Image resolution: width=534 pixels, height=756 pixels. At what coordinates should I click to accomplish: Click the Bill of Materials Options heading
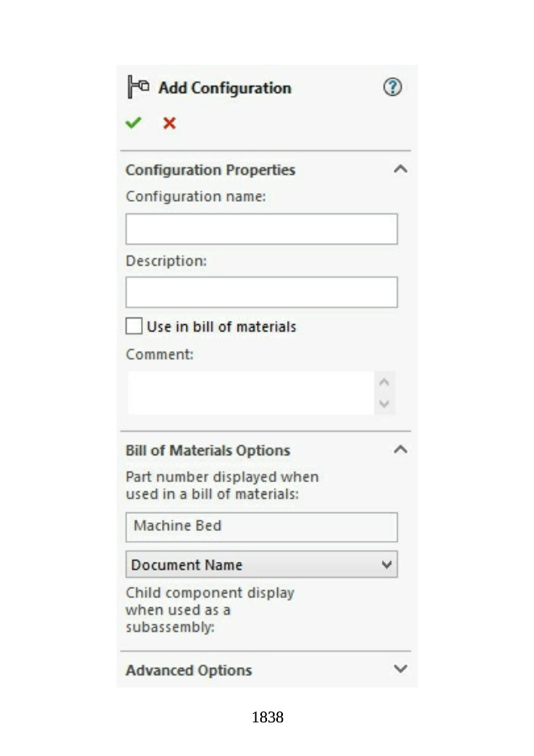point(207,450)
